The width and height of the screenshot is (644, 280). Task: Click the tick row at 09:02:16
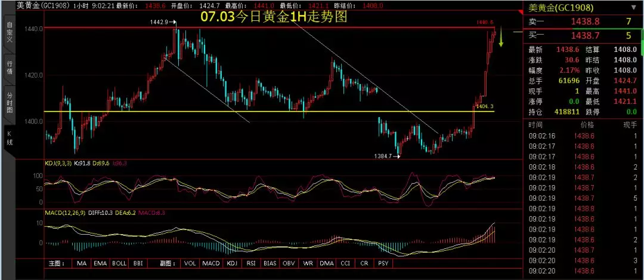click(x=583, y=136)
